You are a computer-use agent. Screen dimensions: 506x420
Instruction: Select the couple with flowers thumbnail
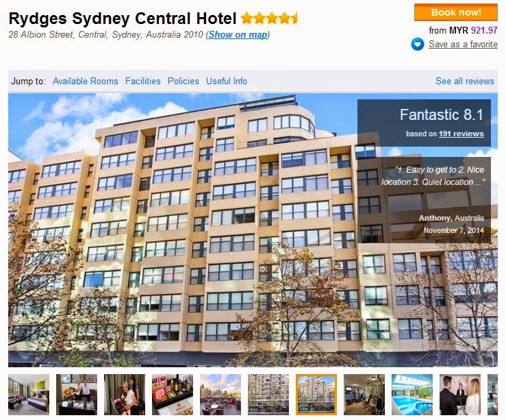77,395
